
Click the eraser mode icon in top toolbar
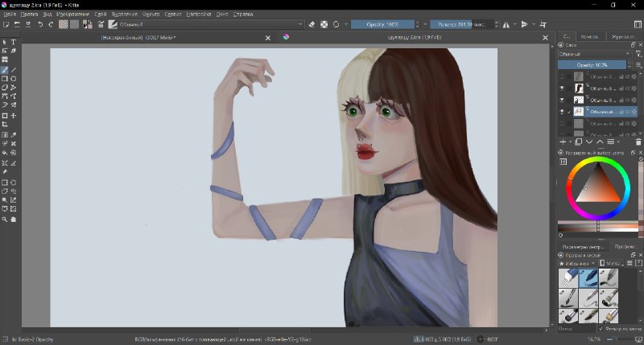point(312,25)
